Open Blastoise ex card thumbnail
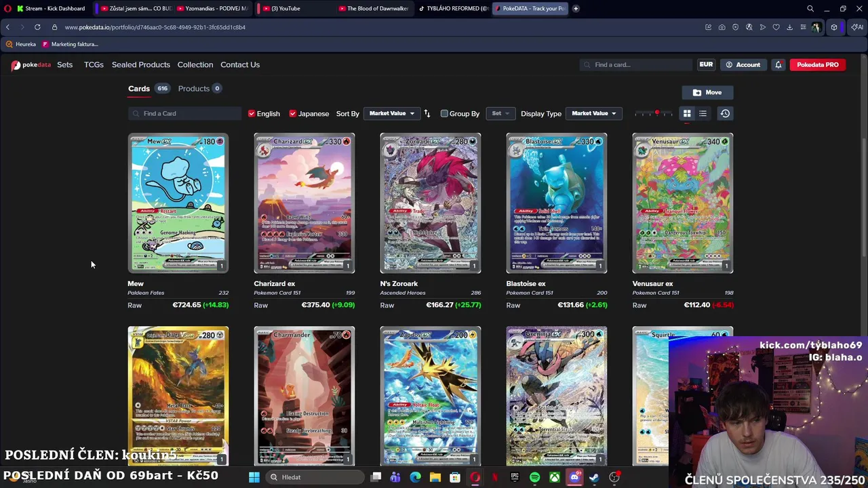The width and height of the screenshot is (868, 488). [557, 203]
